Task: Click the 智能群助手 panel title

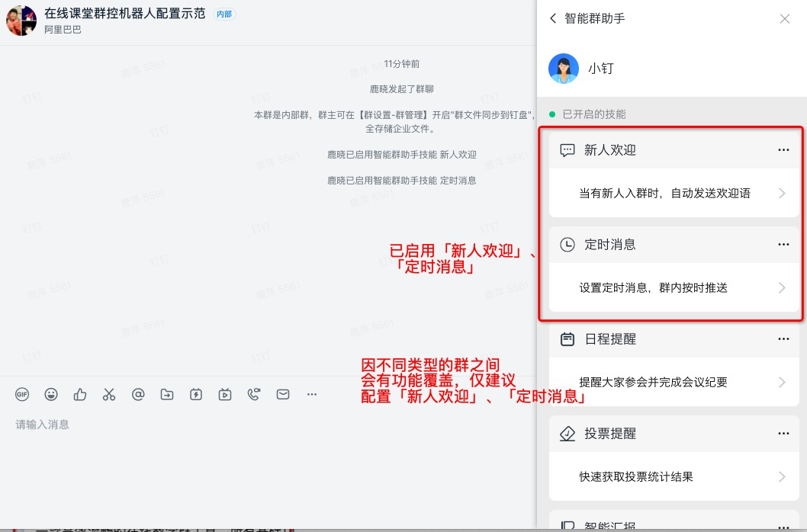Action: click(x=595, y=18)
